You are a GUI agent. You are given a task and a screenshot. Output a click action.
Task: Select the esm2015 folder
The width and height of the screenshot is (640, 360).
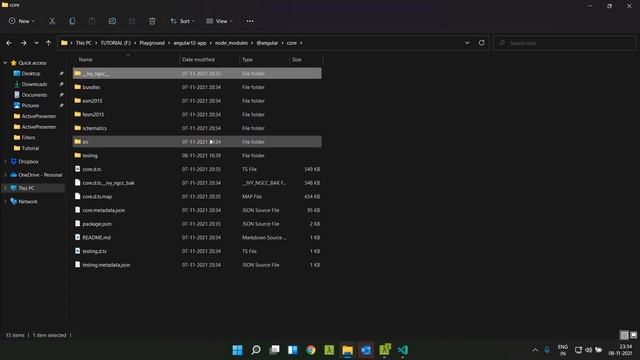[197, 101]
